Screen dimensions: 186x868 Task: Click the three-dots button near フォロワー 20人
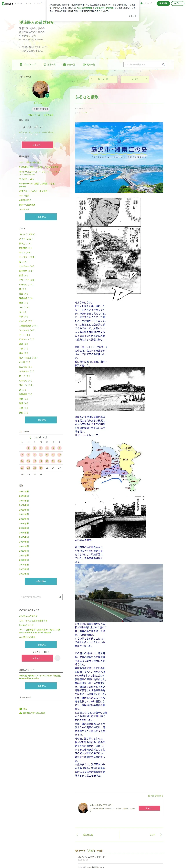(x=57, y=658)
